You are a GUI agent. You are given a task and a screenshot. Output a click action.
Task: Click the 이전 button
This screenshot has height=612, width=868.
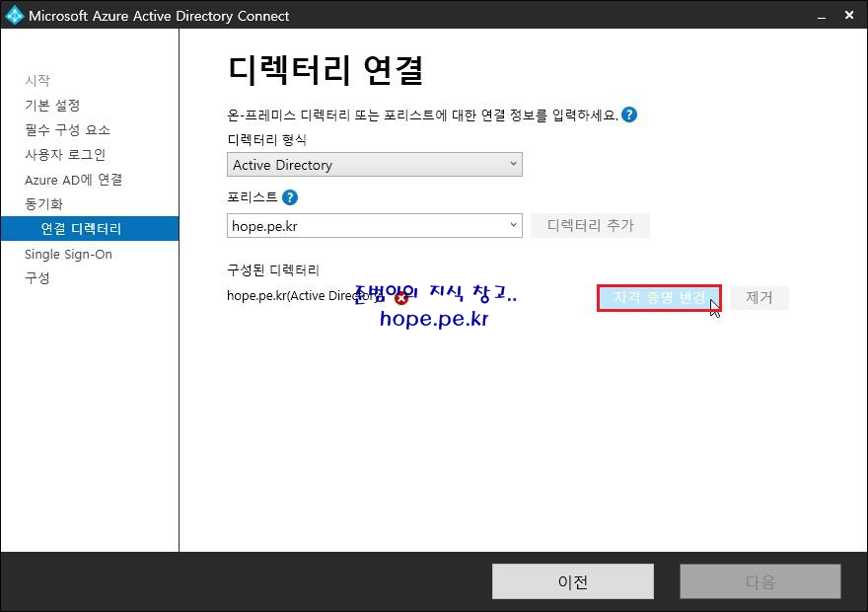(x=573, y=581)
